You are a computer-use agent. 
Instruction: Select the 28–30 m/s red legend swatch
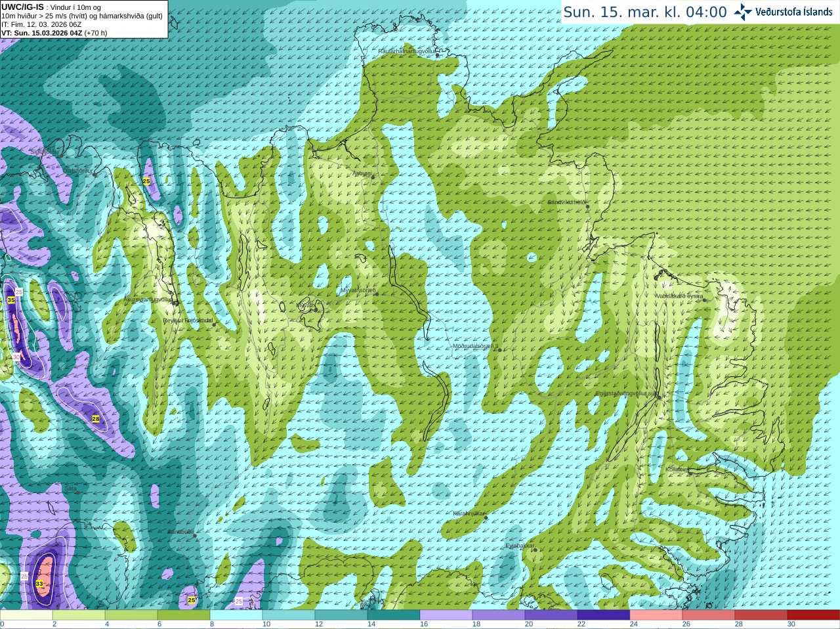coord(761,615)
